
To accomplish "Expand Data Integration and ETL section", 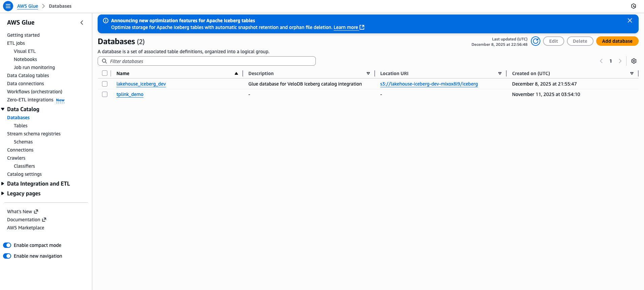I will [3, 184].
